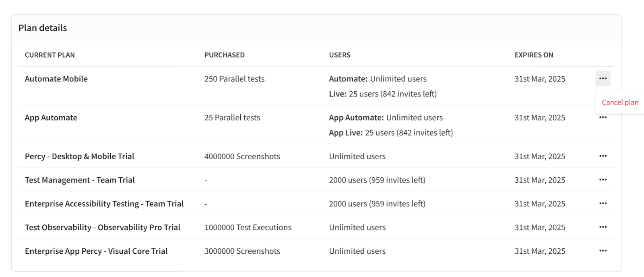Click Enterprise Accessibility Testing - Team Trial name
This screenshot has width=644, height=277.
coord(104,204)
